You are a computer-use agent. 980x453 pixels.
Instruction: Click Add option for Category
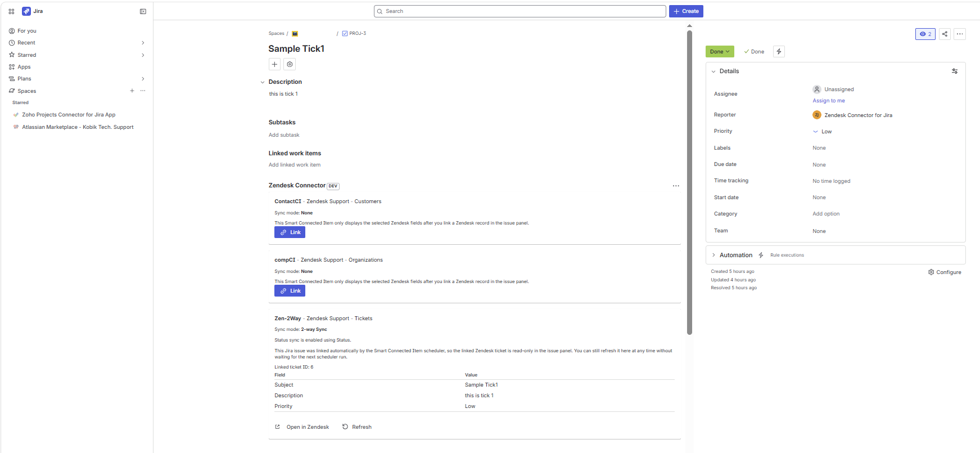pos(826,214)
